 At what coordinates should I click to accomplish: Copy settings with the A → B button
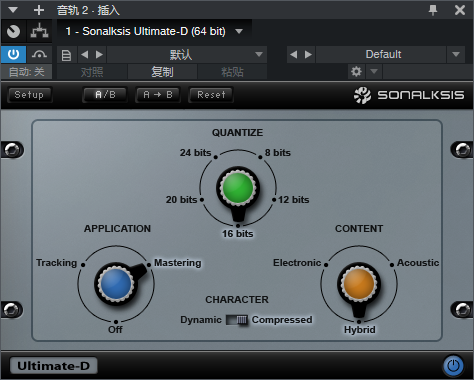click(x=158, y=95)
